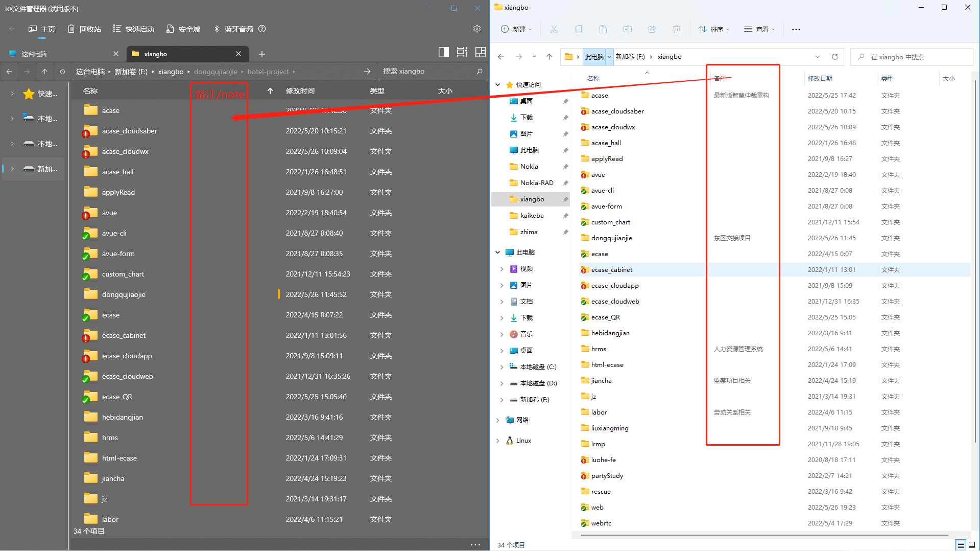Expand the 网络 tree node

[x=498, y=420]
